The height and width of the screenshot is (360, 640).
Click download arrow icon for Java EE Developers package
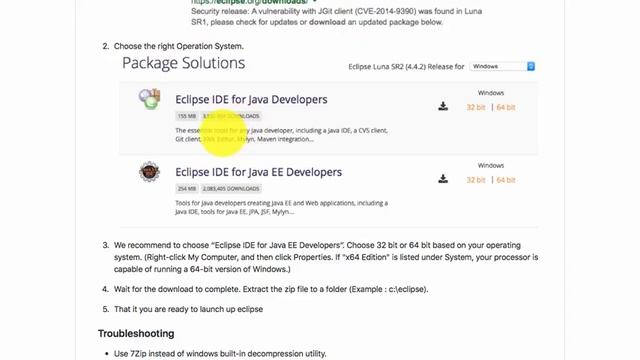pyautogui.click(x=443, y=179)
